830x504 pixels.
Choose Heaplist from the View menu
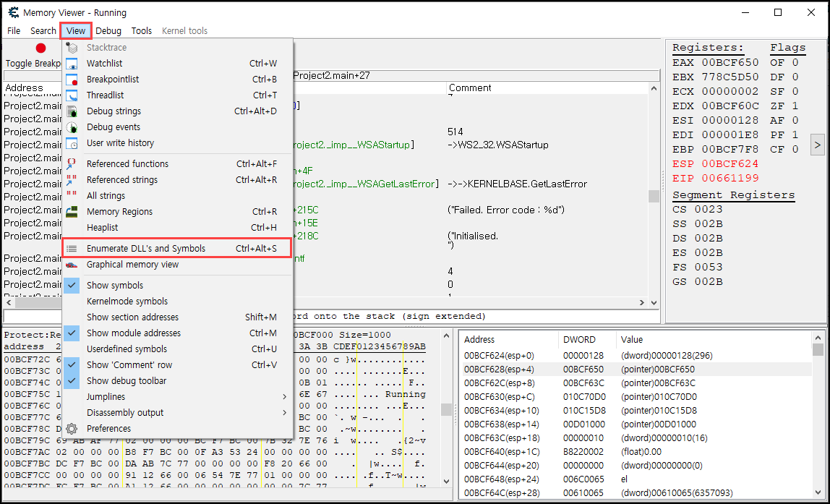[x=177, y=228]
